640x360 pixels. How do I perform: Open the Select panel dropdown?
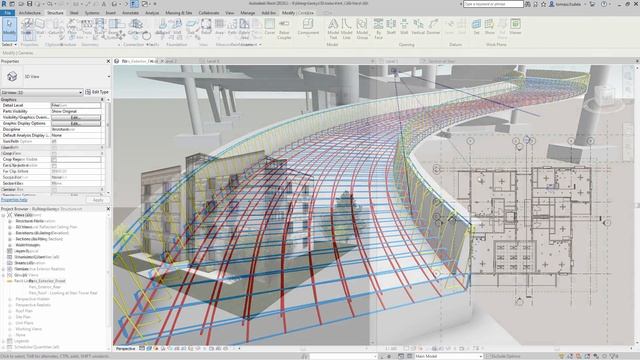9,44
